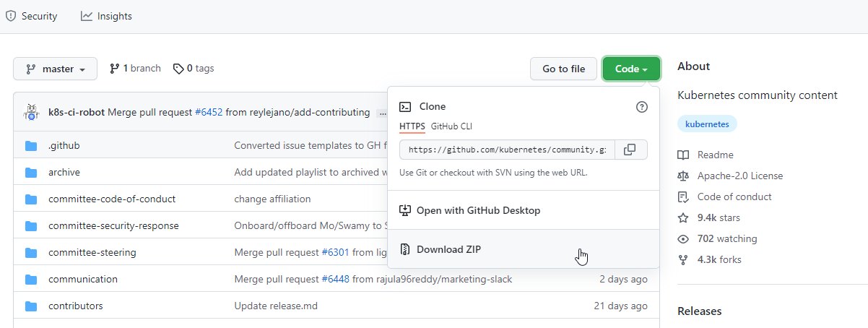
Task: Select the HTTPS clone tab
Action: pyautogui.click(x=412, y=126)
